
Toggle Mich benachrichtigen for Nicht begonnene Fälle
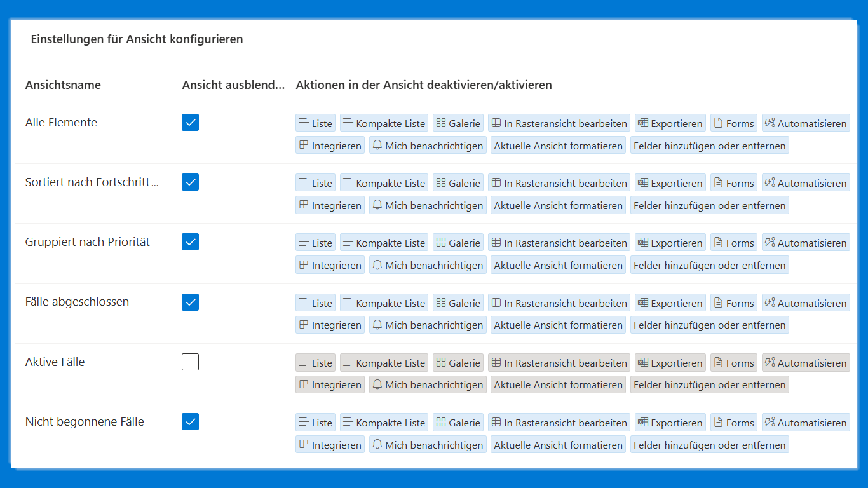(x=428, y=445)
